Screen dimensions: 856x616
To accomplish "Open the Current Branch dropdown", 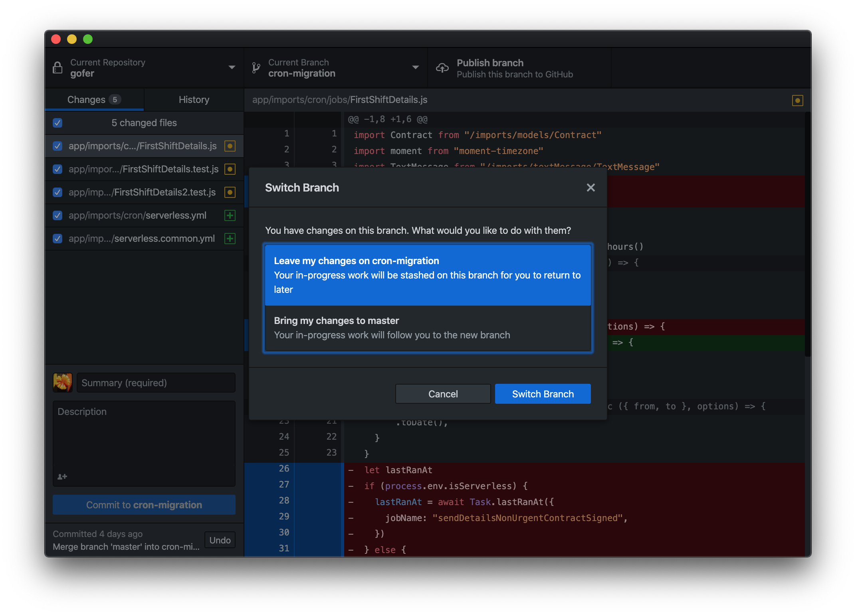I will tap(416, 67).
